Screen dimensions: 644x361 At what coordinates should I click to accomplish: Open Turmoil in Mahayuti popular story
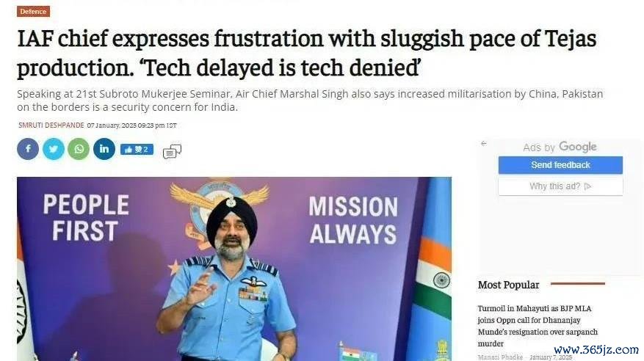coord(538,326)
